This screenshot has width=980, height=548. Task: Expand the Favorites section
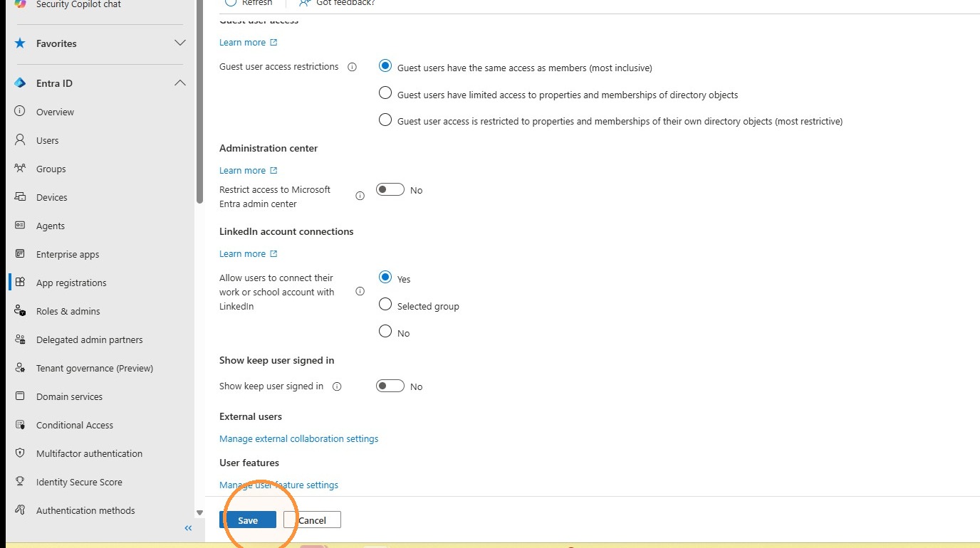point(180,43)
